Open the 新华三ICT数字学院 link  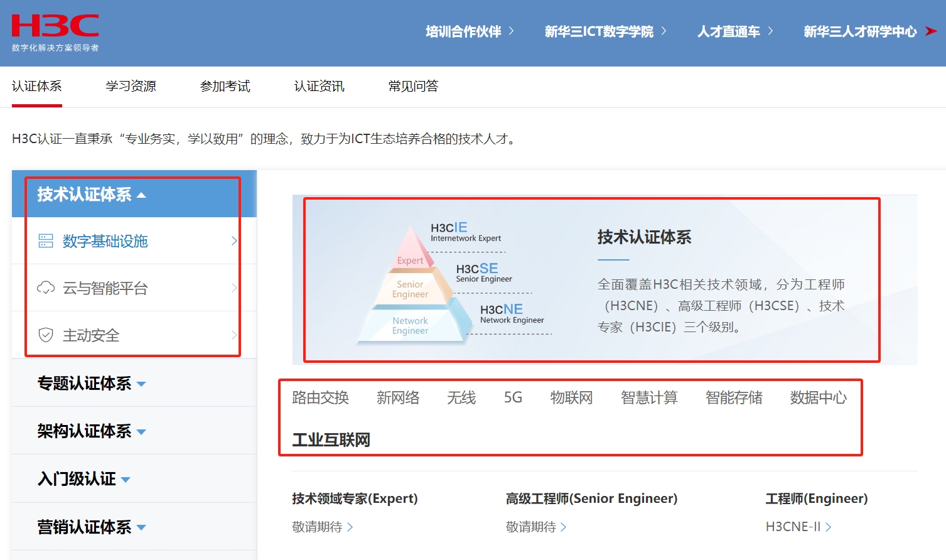[x=599, y=31]
